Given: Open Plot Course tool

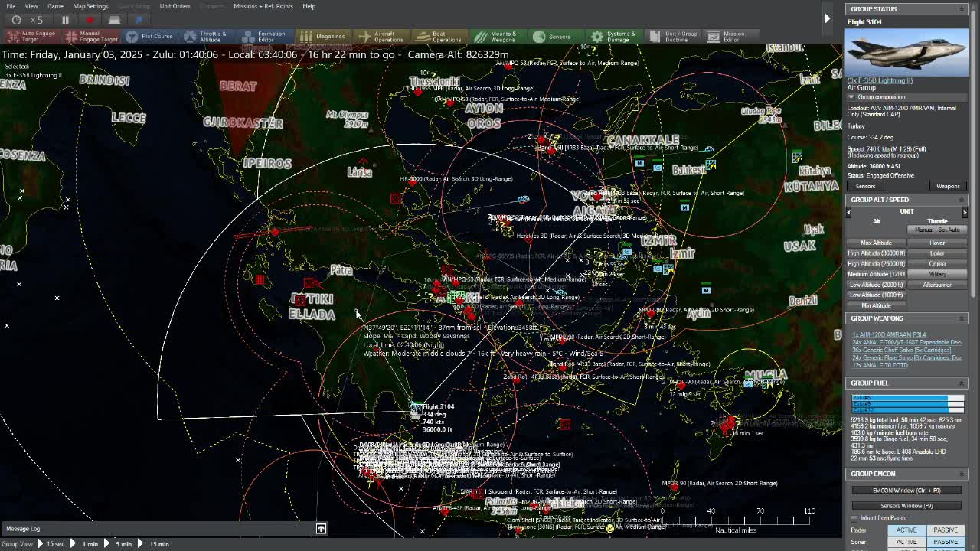Looking at the screenshot, I should point(149,36).
